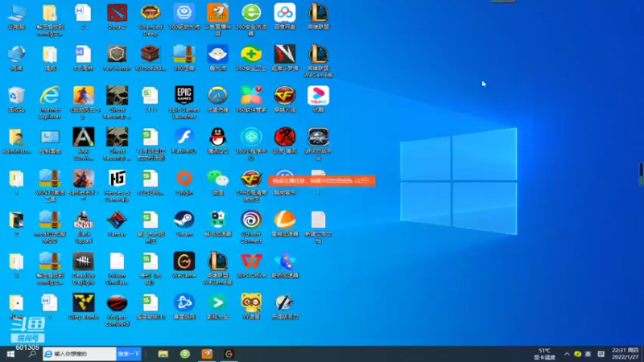Select the Ludashi desktop icon
This screenshot has width=644, height=362.
(217, 54)
